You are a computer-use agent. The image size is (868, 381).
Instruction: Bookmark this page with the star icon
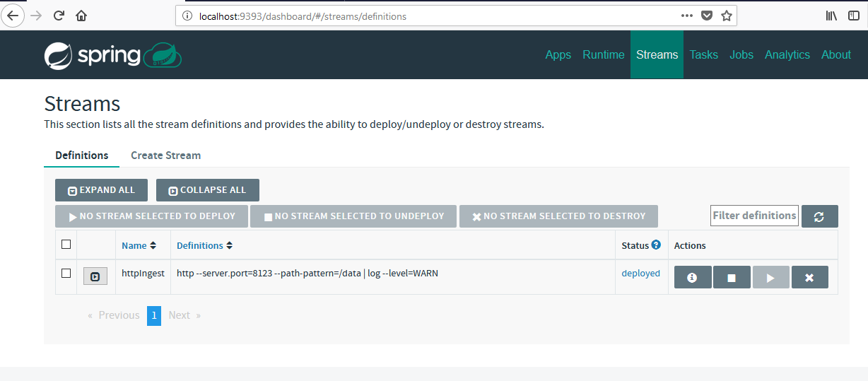726,16
